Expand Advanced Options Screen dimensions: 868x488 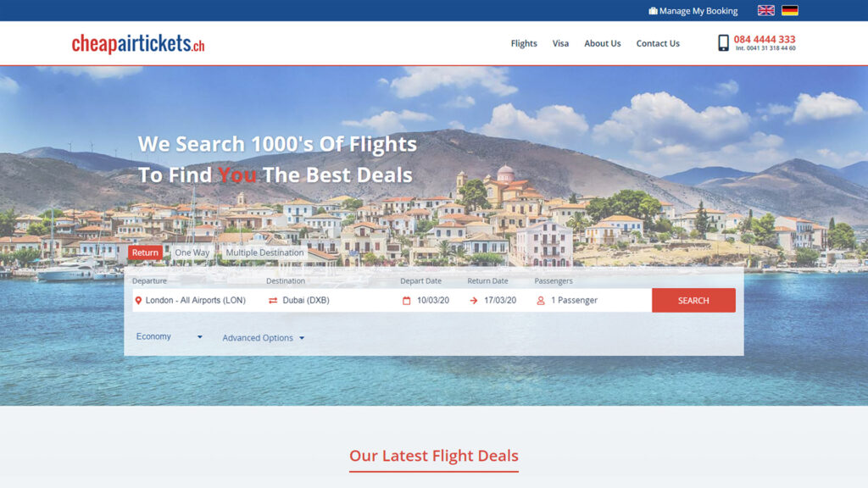[x=264, y=337]
